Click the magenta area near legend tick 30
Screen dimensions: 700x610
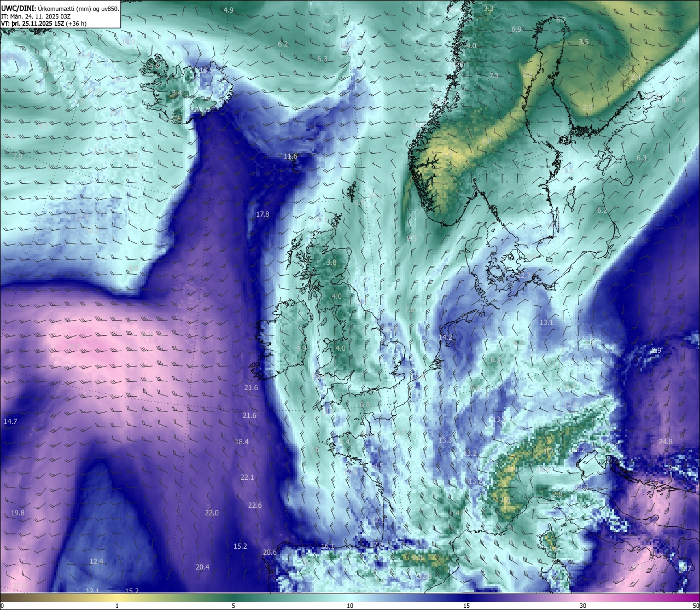tap(583, 597)
